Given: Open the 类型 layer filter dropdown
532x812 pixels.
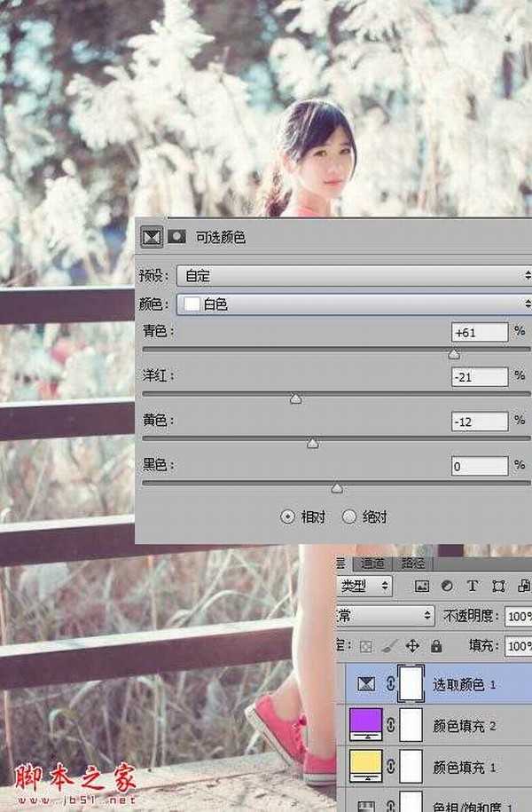Looking at the screenshot, I should point(364,586).
